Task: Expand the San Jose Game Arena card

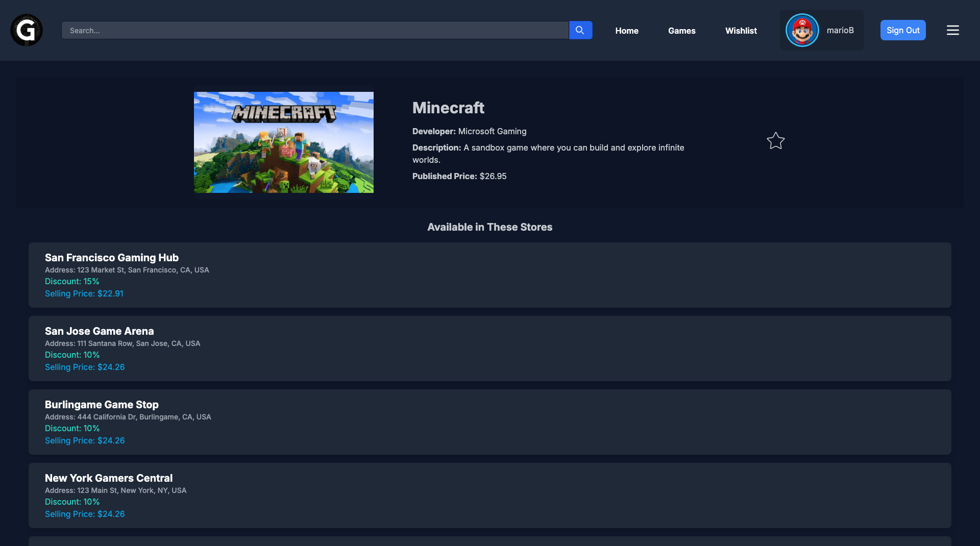Action: (490, 349)
